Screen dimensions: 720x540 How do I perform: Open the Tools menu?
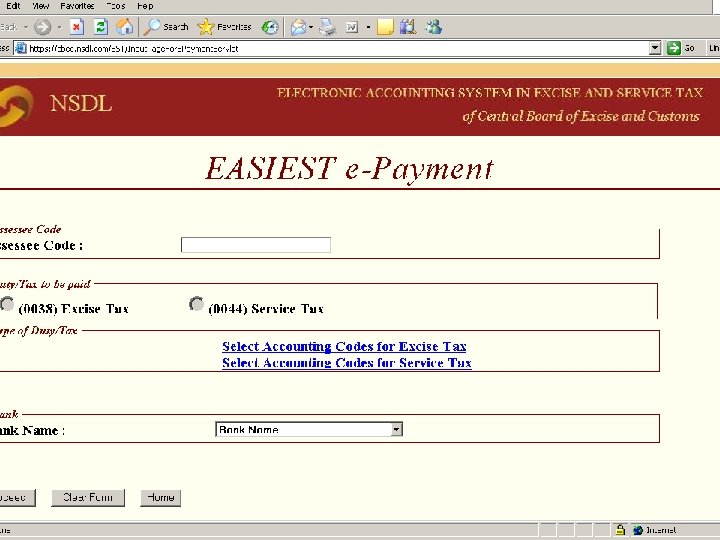tap(116, 6)
